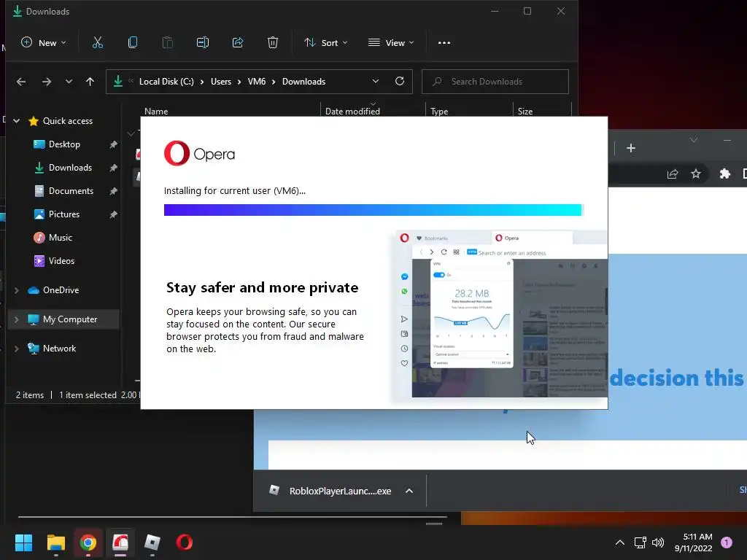Click the Copy icon in Explorer toolbar
Viewport: 747px width, 560px height.
pos(133,43)
